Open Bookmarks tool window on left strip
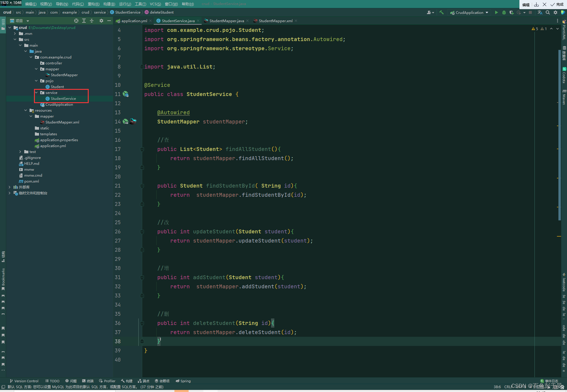The image size is (567, 392). tap(3, 279)
